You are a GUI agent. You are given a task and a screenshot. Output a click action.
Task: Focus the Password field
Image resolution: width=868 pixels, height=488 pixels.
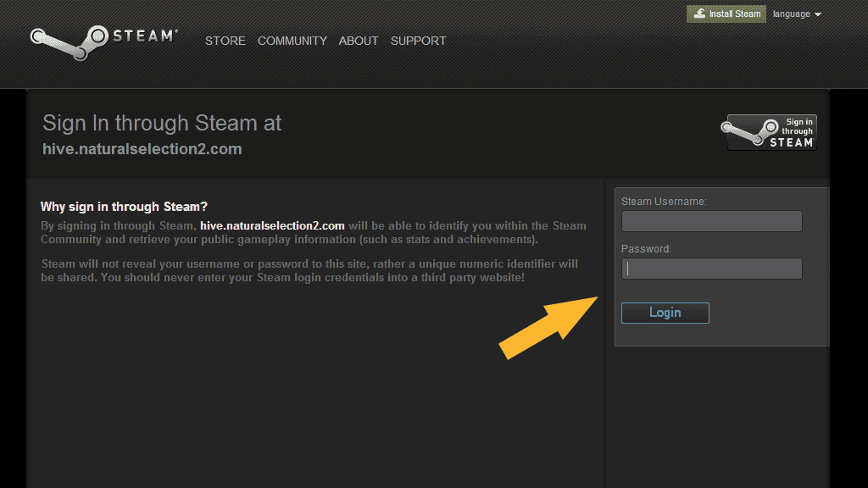[711, 269]
